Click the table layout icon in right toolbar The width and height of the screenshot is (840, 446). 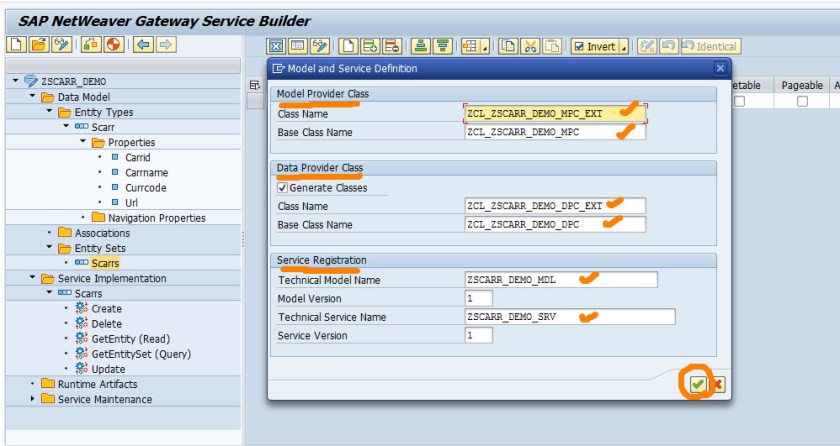(470, 47)
